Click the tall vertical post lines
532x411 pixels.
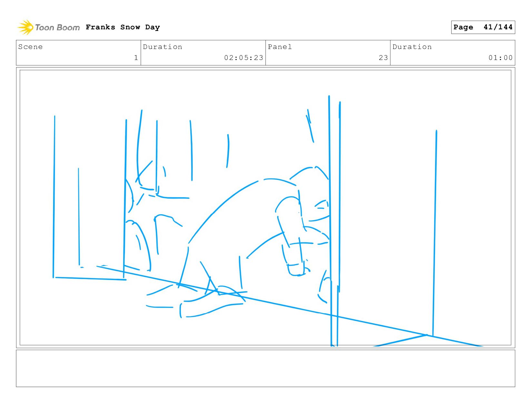[334, 221]
